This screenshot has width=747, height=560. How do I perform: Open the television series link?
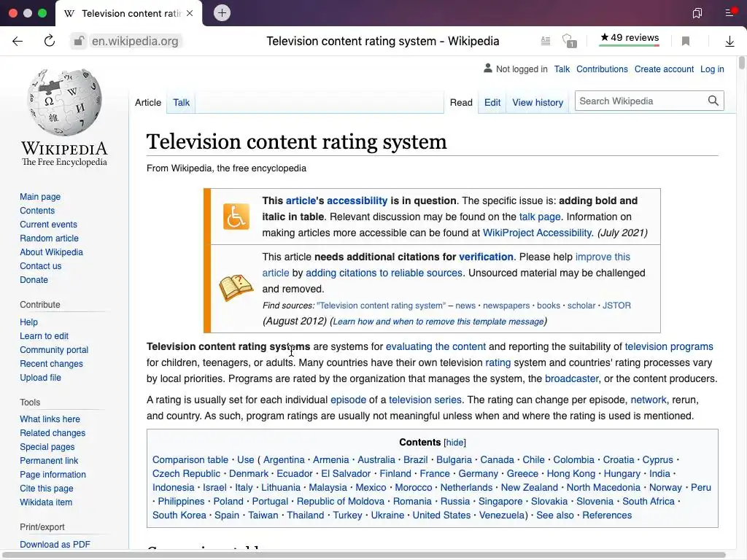point(425,400)
